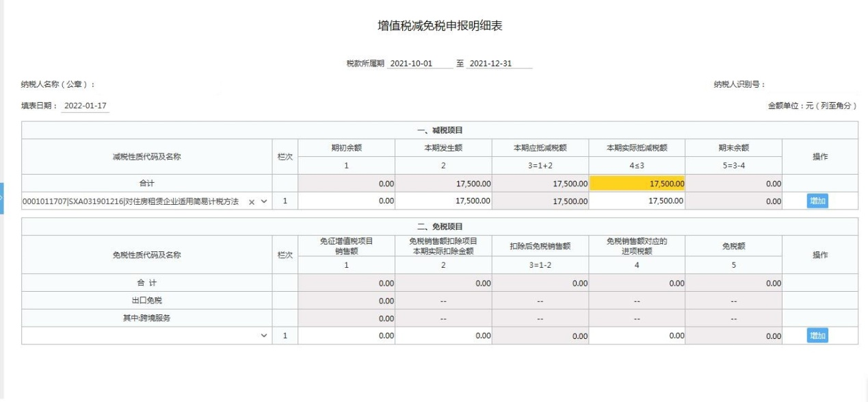Click the 免征增值税项目销售额 cell in row 1
868x402 pixels.
pos(347,334)
